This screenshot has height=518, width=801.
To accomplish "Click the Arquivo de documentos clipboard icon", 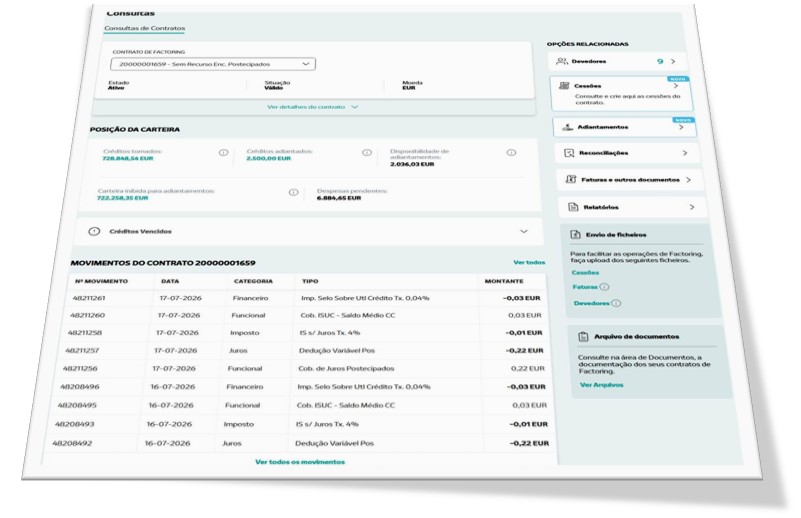I will click(x=583, y=337).
